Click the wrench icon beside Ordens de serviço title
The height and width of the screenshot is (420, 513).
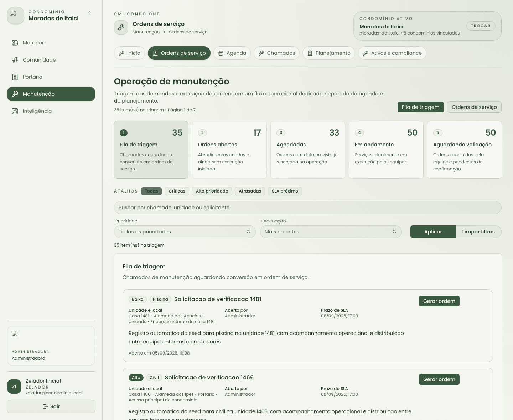tap(121, 27)
